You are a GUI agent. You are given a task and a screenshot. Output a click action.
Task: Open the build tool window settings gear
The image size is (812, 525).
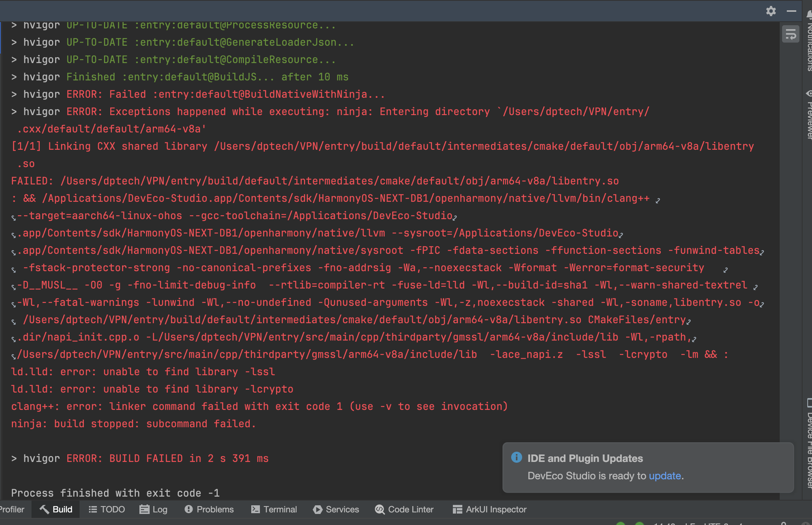pos(771,11)
